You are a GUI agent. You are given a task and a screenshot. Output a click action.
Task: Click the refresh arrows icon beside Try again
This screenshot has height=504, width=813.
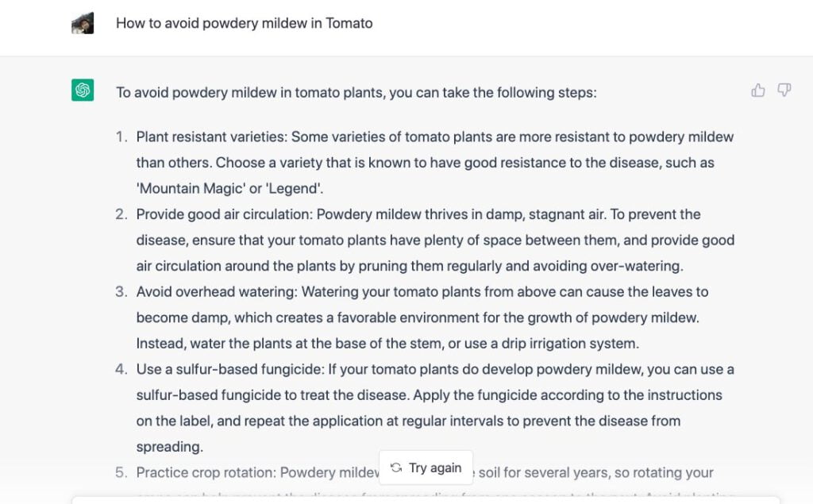point(396,467)
